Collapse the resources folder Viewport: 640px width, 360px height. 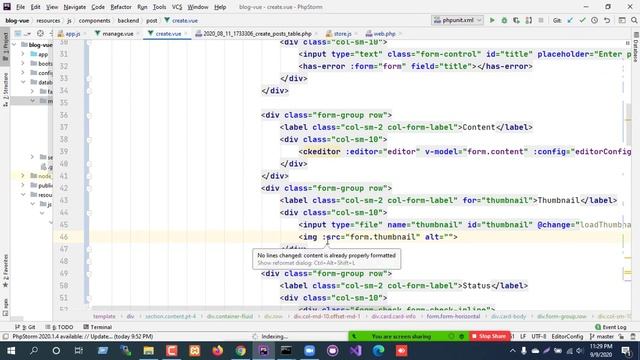pos(23,195)
